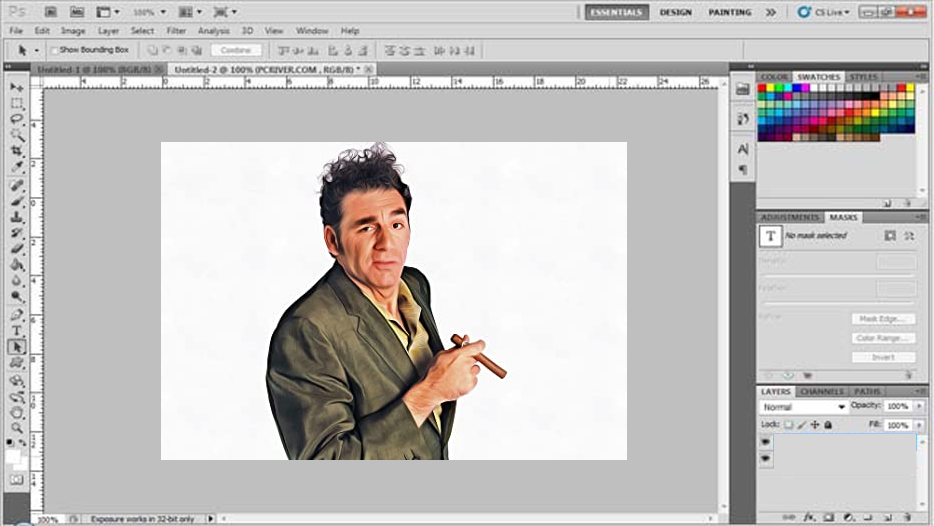
Task: Toggle lock image pixels brush icon
Action: [802, 425]
